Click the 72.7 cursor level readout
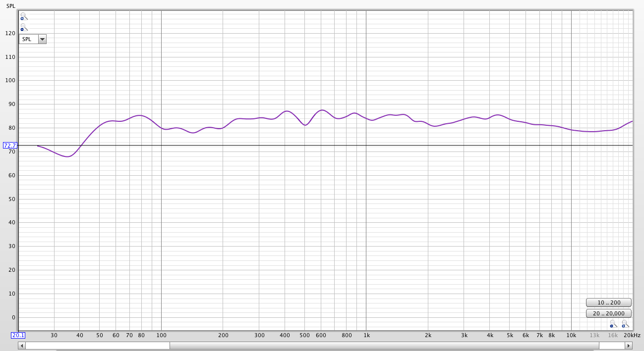Viewport: 644px width, 351px height. (10, 146)
